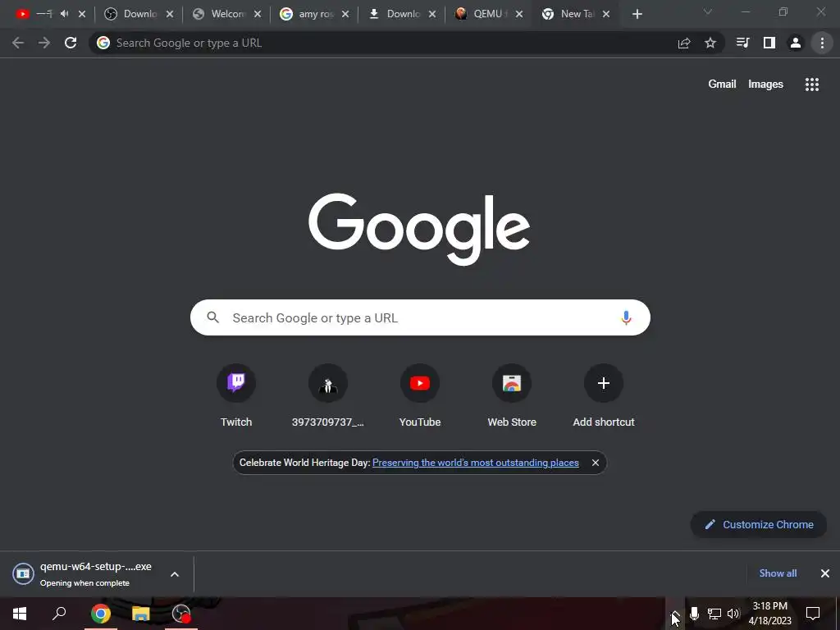Close the YouTube tab
840x630 pixels.
[x=82, y=15]
